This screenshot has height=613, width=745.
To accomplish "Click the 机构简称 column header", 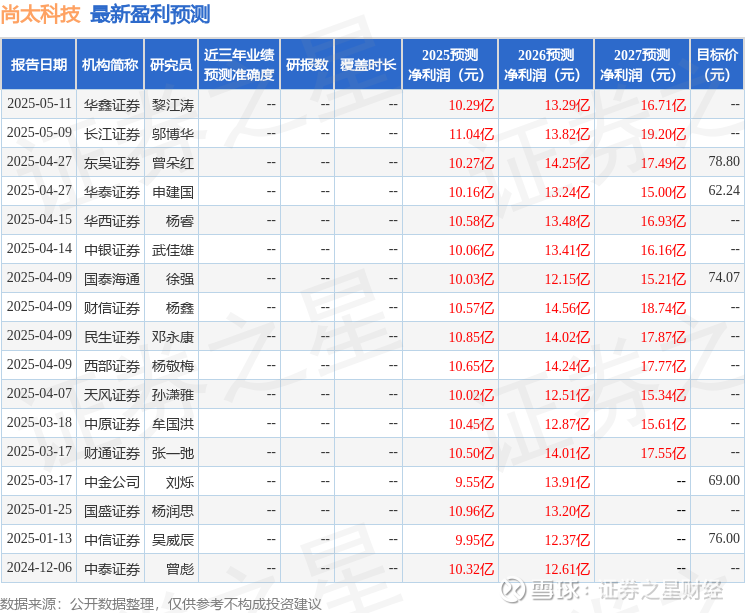I will [110, 65].
